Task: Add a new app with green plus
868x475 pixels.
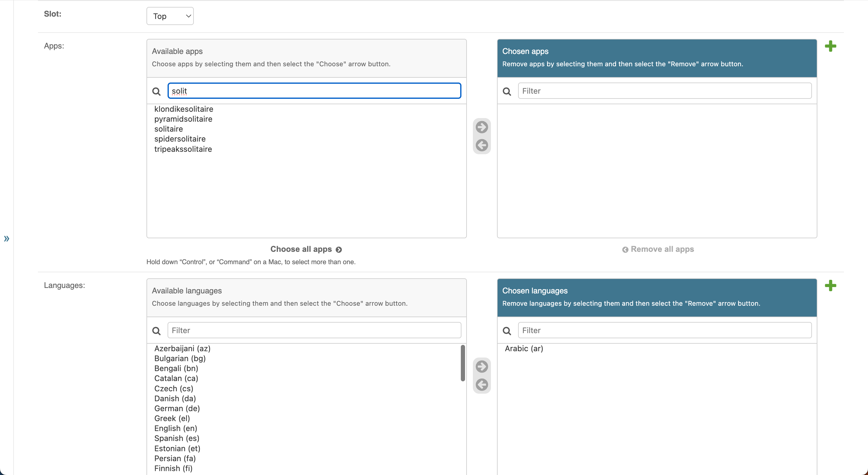Action: click(x=830, y=46)
